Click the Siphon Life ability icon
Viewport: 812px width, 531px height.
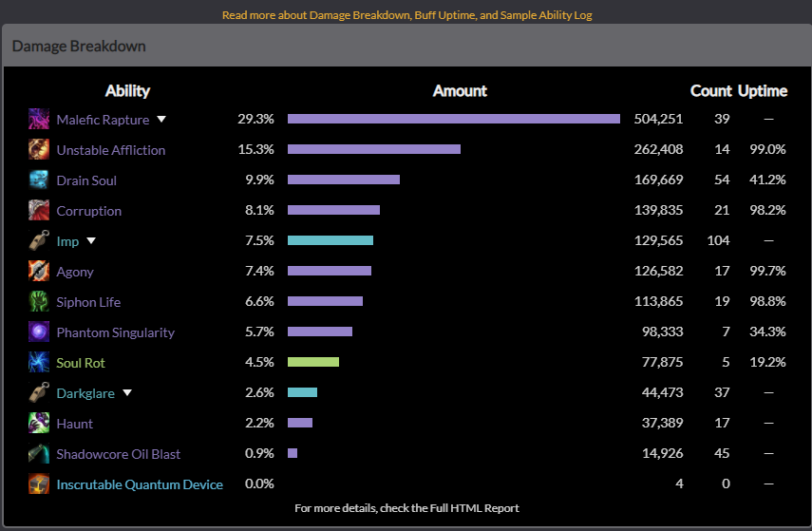point(39,302)
